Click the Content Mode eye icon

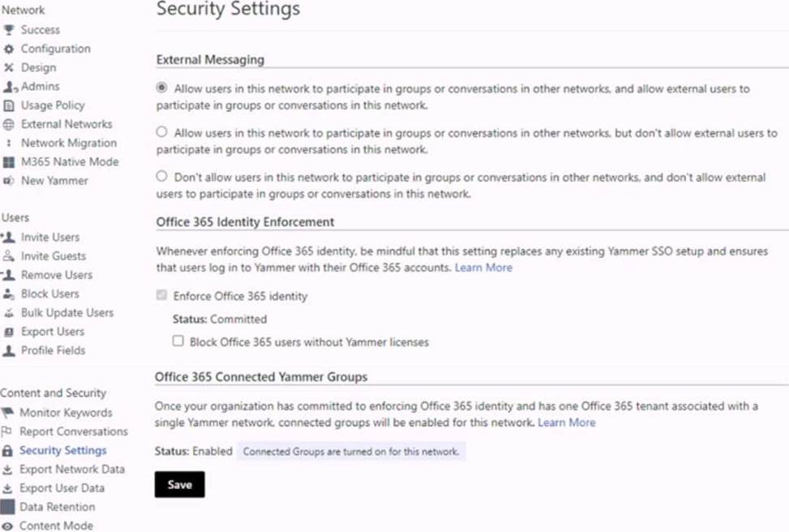7,526
